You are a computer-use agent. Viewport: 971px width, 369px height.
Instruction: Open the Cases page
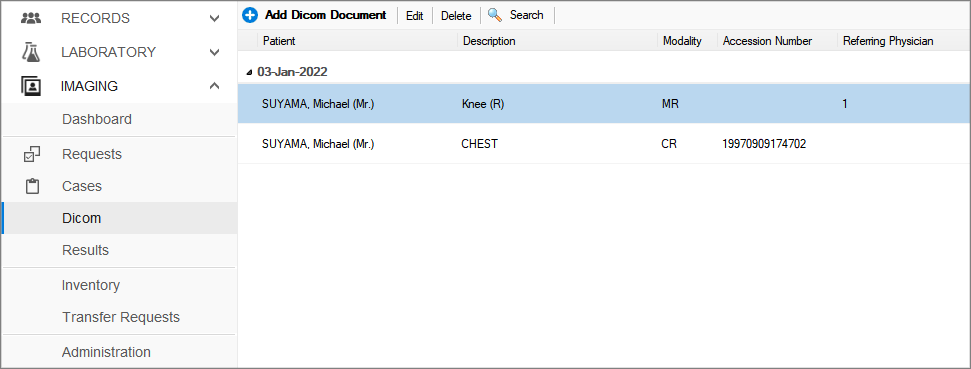click(x=82, y=186)
